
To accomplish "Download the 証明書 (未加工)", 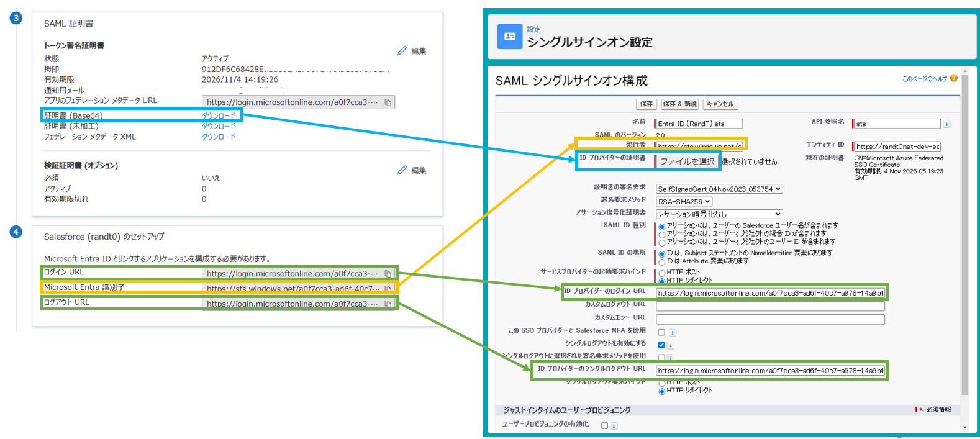I will click(219, 126).
